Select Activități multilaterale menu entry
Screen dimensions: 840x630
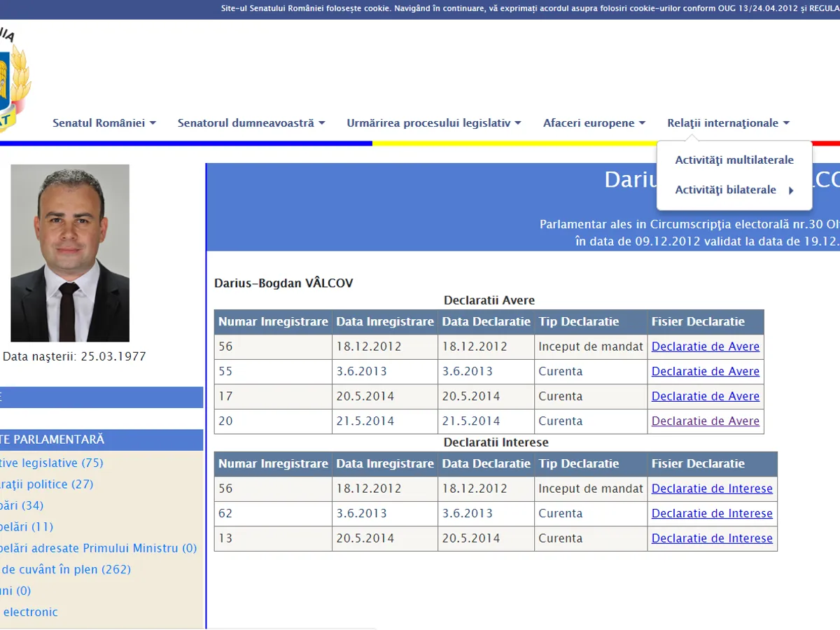click(x=734, y=160)
